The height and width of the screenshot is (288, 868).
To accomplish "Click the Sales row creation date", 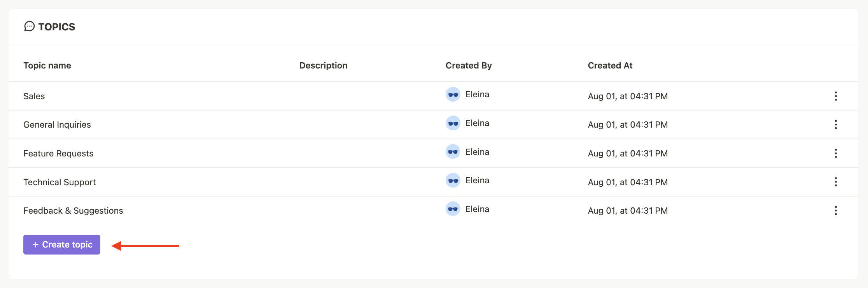I will [628, 96].
